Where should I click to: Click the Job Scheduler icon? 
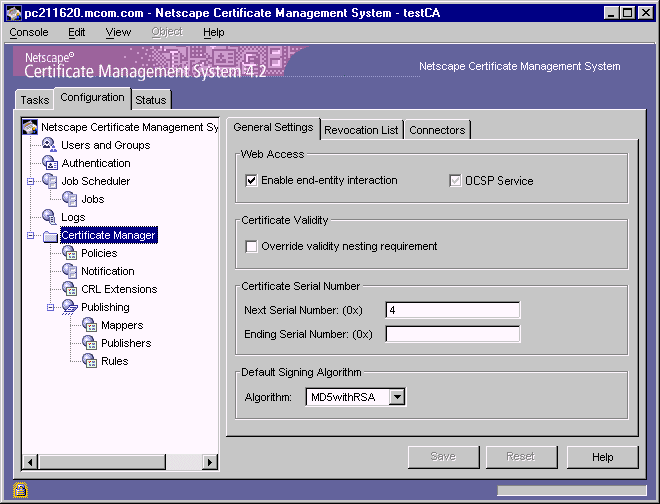pos(49,181)
